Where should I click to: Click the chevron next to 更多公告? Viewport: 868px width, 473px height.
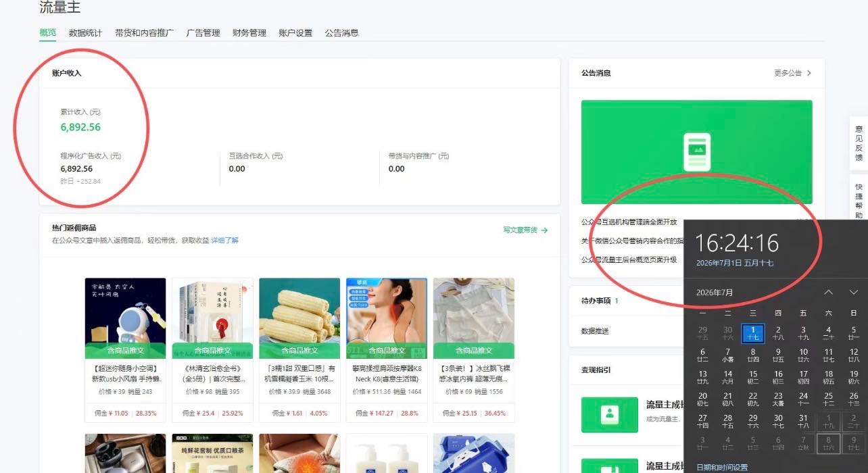(809, 73)
